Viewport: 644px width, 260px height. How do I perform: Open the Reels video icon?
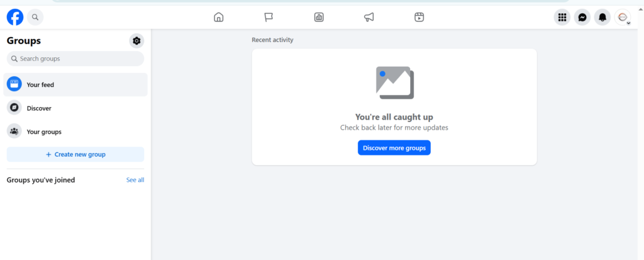[x=419, y=18]
